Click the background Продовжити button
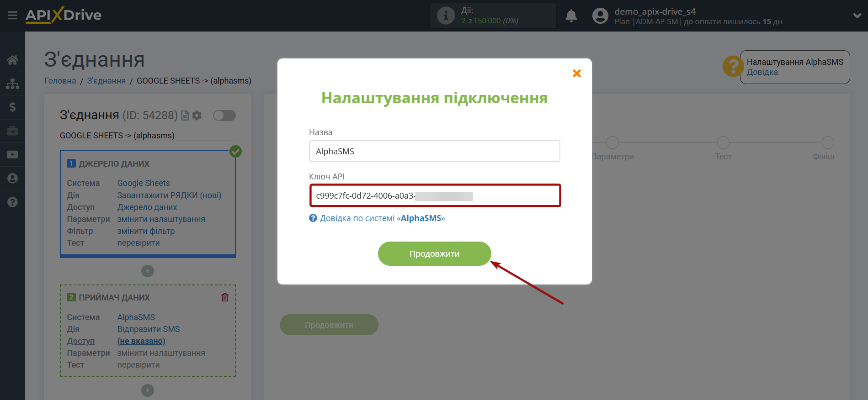Viewport: 868px width, 400px height. pyautogui.click(x=329, y=325)
